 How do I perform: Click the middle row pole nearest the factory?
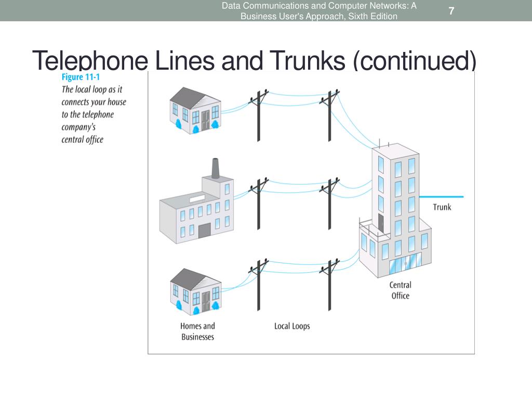pyautogui.click(x=259, y=204)
